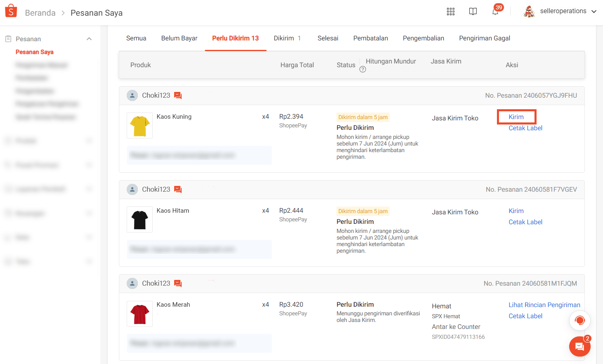Image resolution: width=603 pixels, height=364 pixels.
Task: Click the Shopee logo
Action: tap(11, 11)
